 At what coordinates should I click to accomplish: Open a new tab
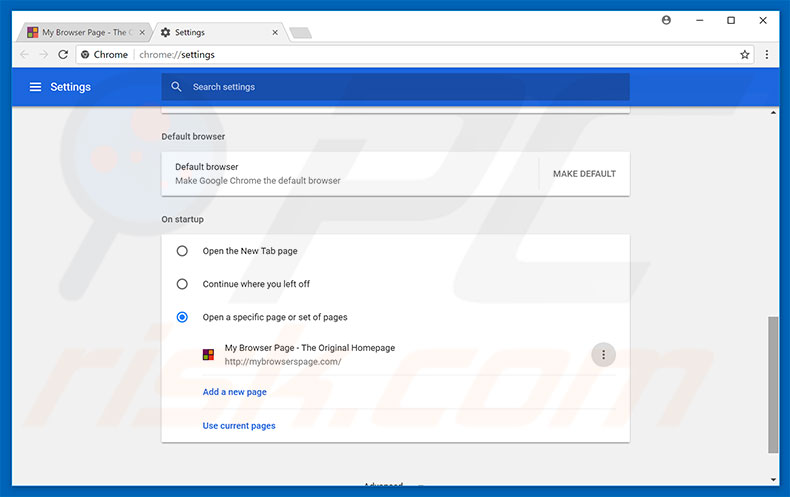click(x=301, y=33)
